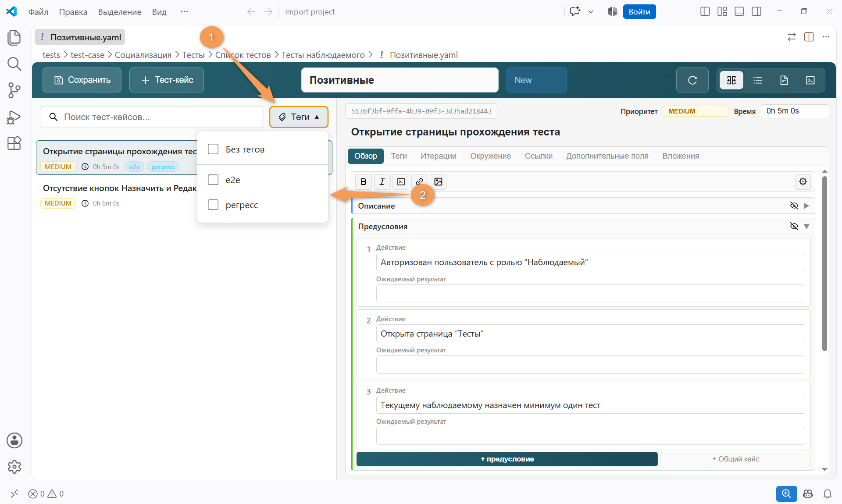Switch to the Итерации tab
The height and width of the screenshot is (504, 842).
point(439,156)
